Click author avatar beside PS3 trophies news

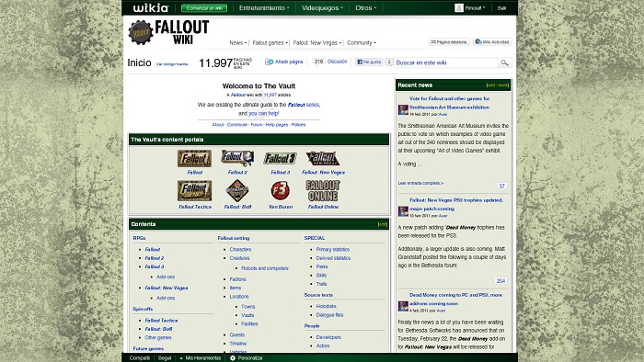click(403, 211)
